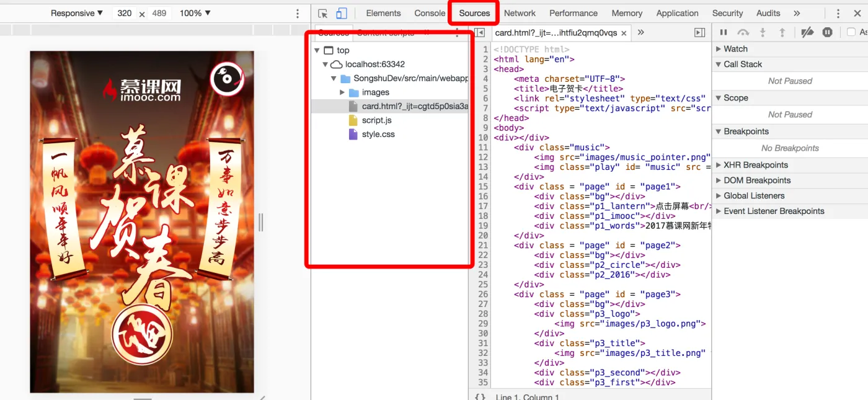Click deactivate breakpoints icon
The height and width of the screenshot is (400, 868).
pos(807,33)
